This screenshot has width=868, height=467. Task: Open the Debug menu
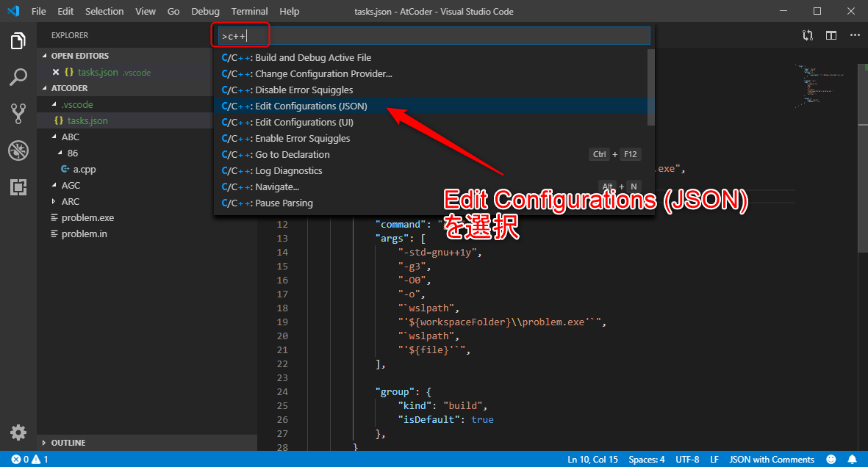[x=205, y=11]
